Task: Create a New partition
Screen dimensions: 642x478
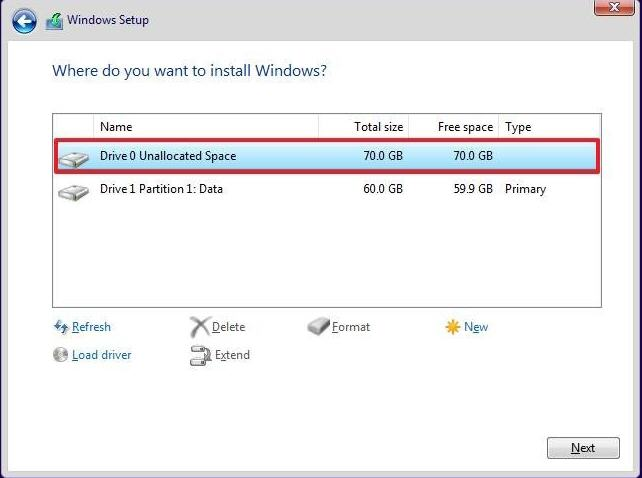Action: (476, 327)
